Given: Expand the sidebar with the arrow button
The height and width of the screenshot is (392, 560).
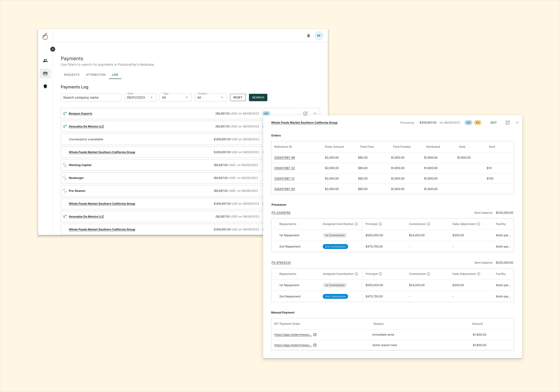Looking at the screenshot, I should (53, 49).
